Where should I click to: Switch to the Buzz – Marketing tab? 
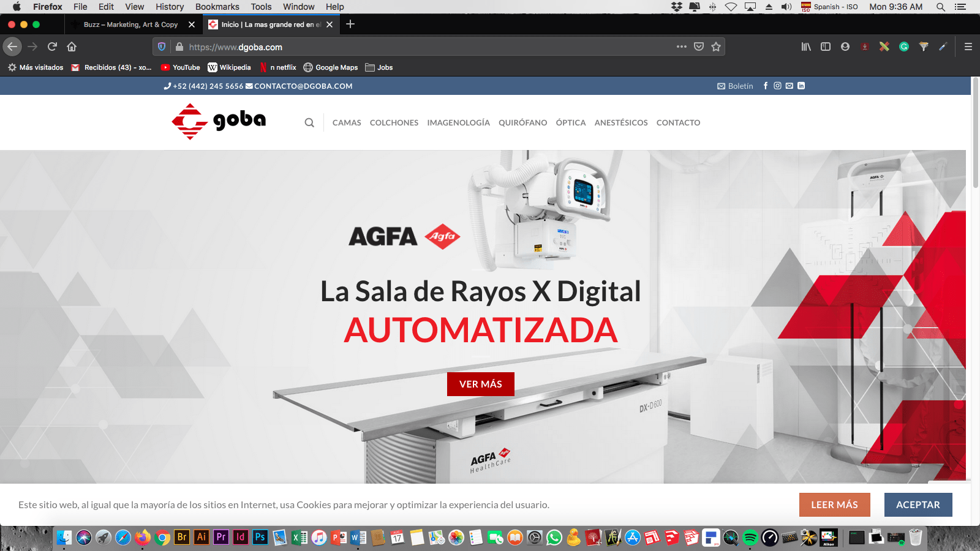pos(132,24)
